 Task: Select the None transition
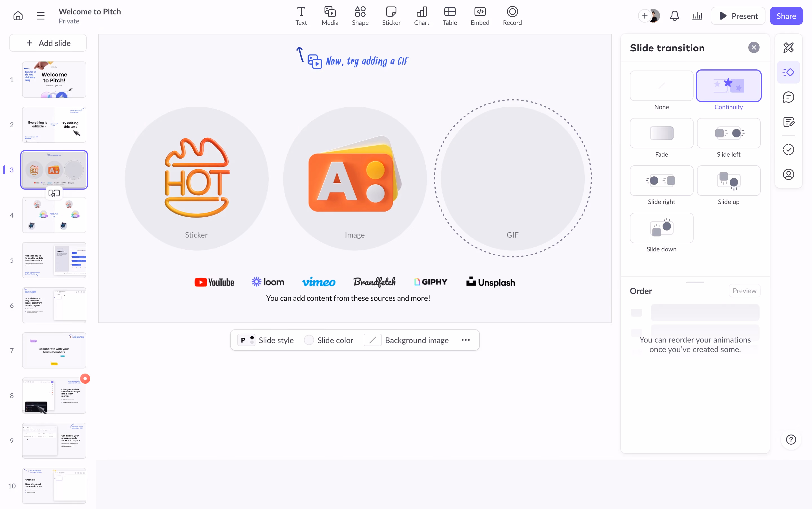(661, 86)
